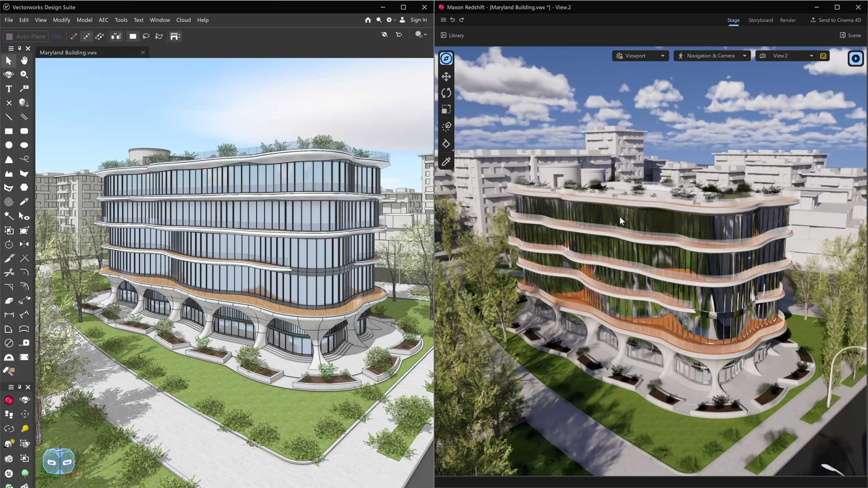This screenshot has width=868, height=488.
Task: Close the Maryland Building.vwx document tab
Action: click(x=143, y=53)
